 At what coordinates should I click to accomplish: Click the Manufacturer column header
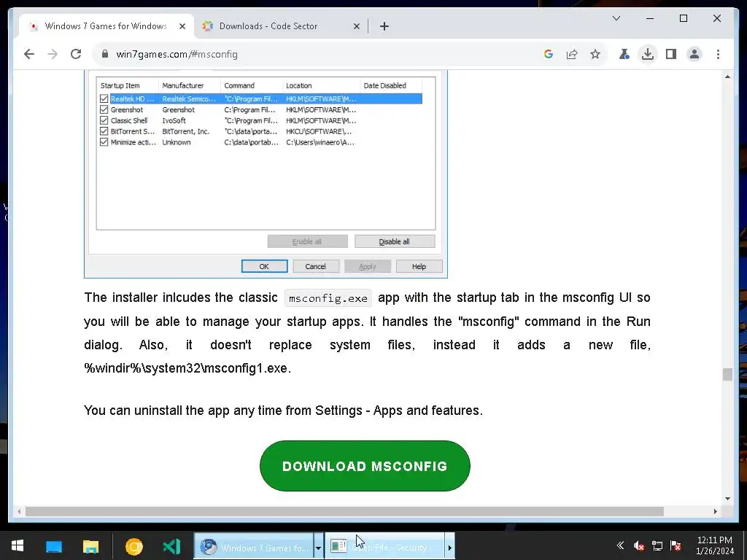click(x=190, y=86)
